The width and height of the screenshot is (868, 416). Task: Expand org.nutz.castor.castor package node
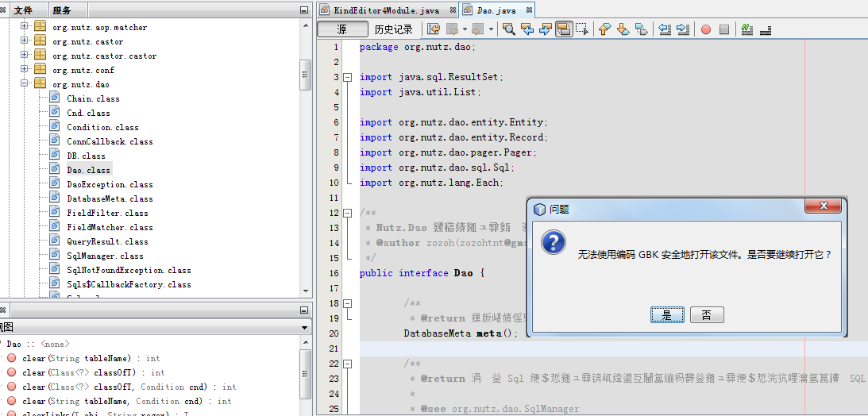pos(24,55)
